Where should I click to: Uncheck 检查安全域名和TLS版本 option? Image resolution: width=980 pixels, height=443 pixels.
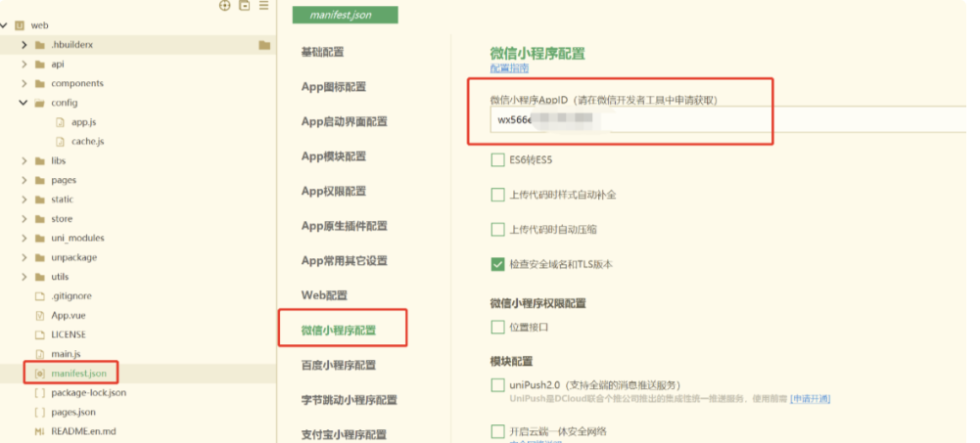[x=497, y=264]
